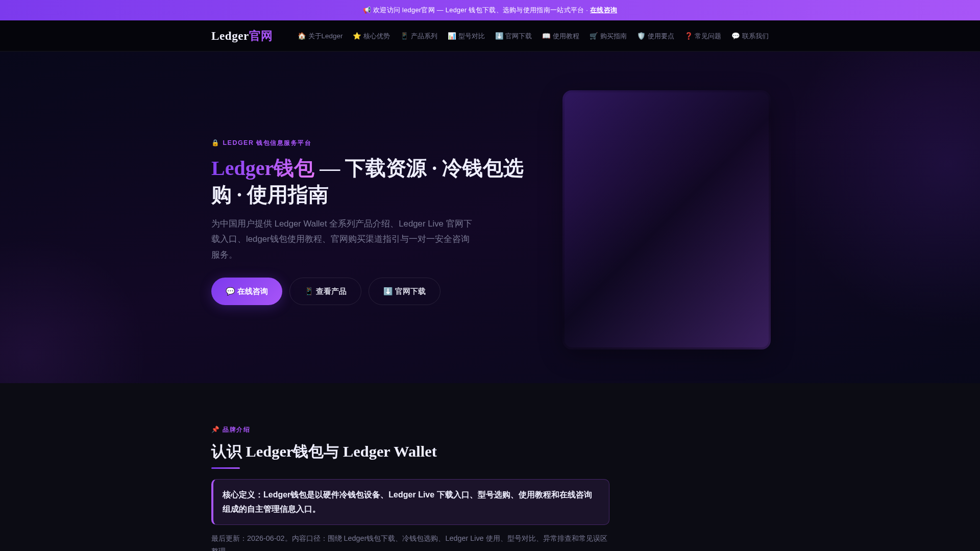Open 产品系列 in the navigation
The width and height of the screenshot is (980, 551).
pos(419,36)
